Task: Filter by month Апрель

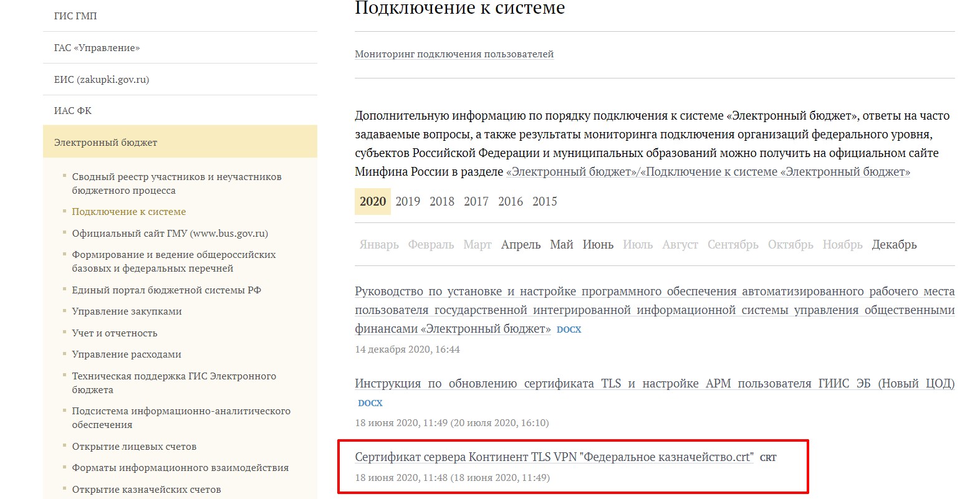Action: [521, 244]
